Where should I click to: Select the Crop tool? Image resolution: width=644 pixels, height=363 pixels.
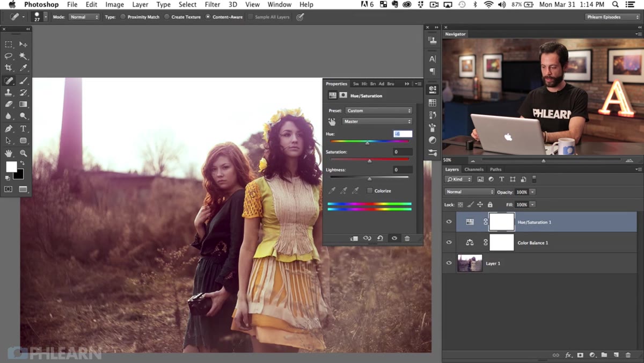click(x=9, y=68)
